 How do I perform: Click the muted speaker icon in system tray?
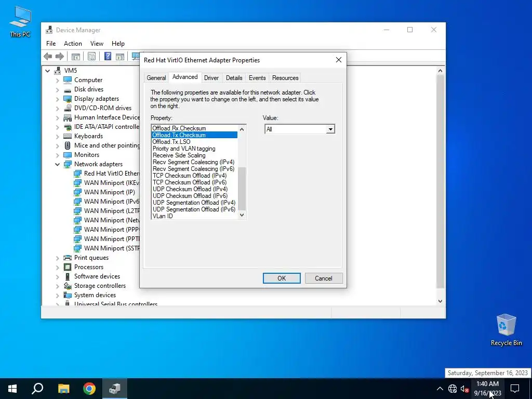[x=464, y=389]
